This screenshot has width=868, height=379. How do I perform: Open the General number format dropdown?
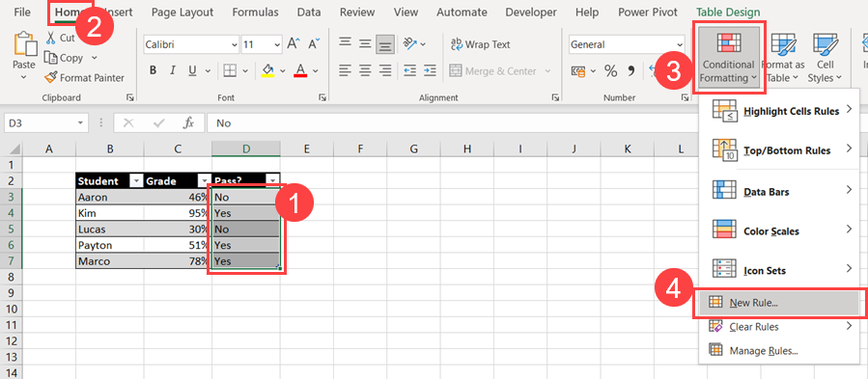679,44
